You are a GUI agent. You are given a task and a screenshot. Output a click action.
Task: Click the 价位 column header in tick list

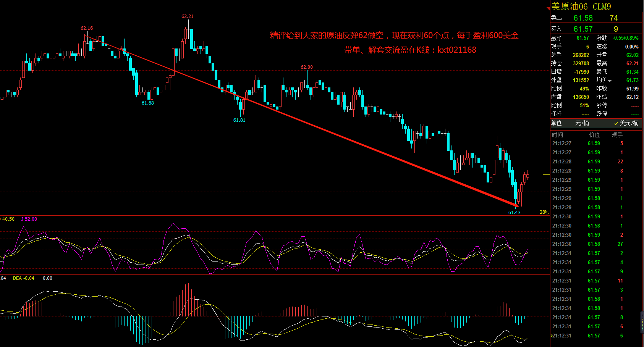[x=595, y=135]
